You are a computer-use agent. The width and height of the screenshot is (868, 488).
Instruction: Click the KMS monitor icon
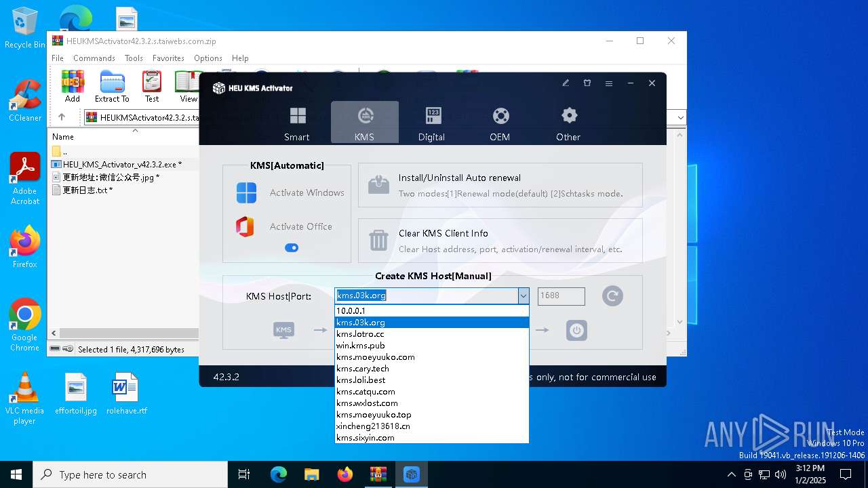[x=283, y=330]
